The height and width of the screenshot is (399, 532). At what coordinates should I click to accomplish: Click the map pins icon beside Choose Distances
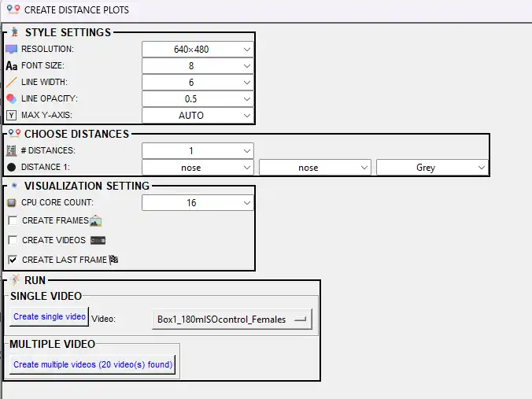(x=14, y=133)
